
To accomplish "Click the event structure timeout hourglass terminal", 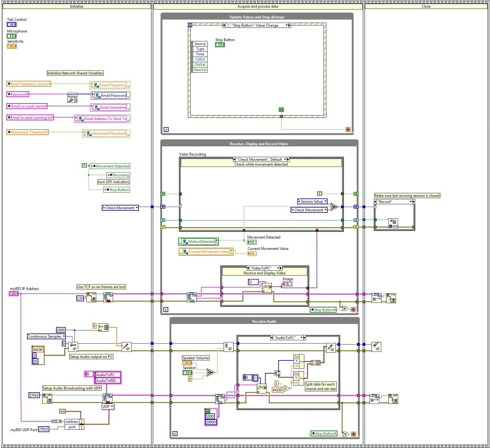I will pos(190,25).
